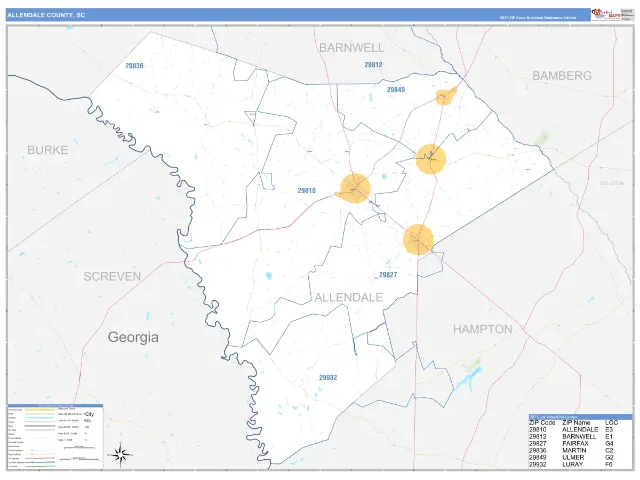Viewport: 640px width, 480px height.
Task: Click the yellow populated-place swatch in legend
Action: 39,409
